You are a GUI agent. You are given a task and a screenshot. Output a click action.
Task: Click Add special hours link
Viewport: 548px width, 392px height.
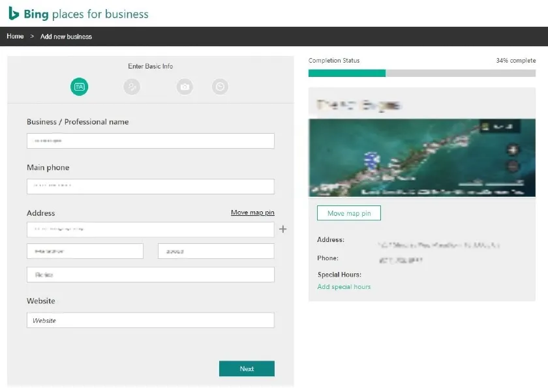(x=344, y=287)
